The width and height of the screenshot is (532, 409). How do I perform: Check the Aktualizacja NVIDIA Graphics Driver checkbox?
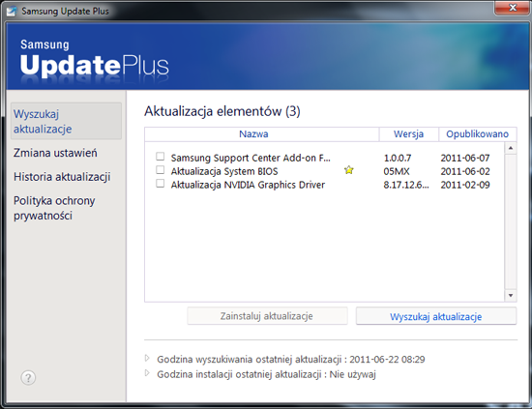point(161,184)
